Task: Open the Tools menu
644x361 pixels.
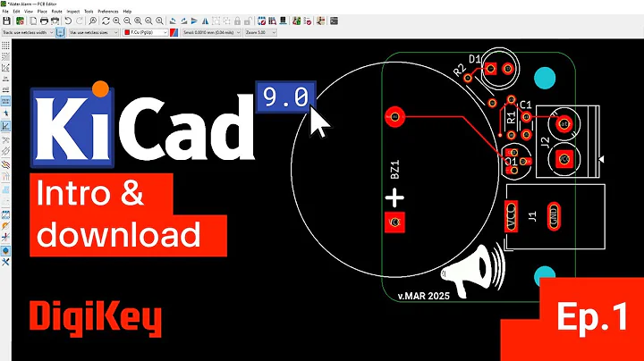Action: (89, 12)
